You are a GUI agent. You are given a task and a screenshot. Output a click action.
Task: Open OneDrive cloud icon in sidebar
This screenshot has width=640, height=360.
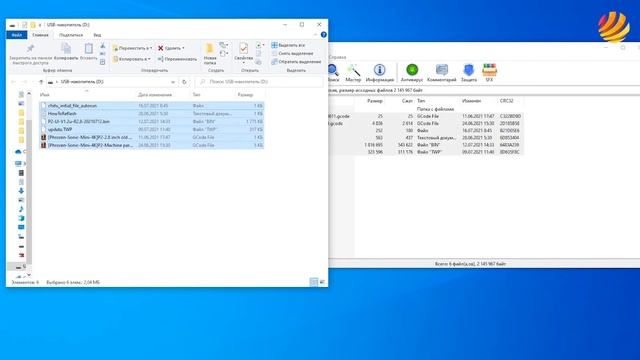point(18,152)
